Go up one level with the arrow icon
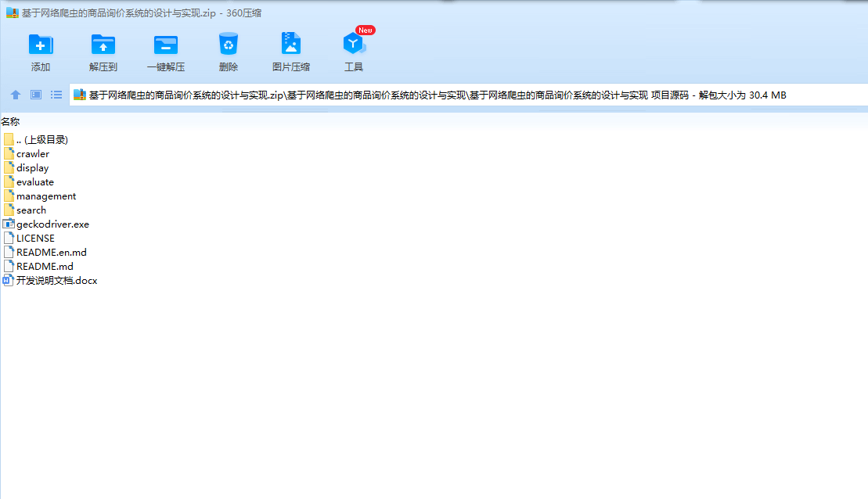This screenshot has width=868, height=499. (16, 95)
